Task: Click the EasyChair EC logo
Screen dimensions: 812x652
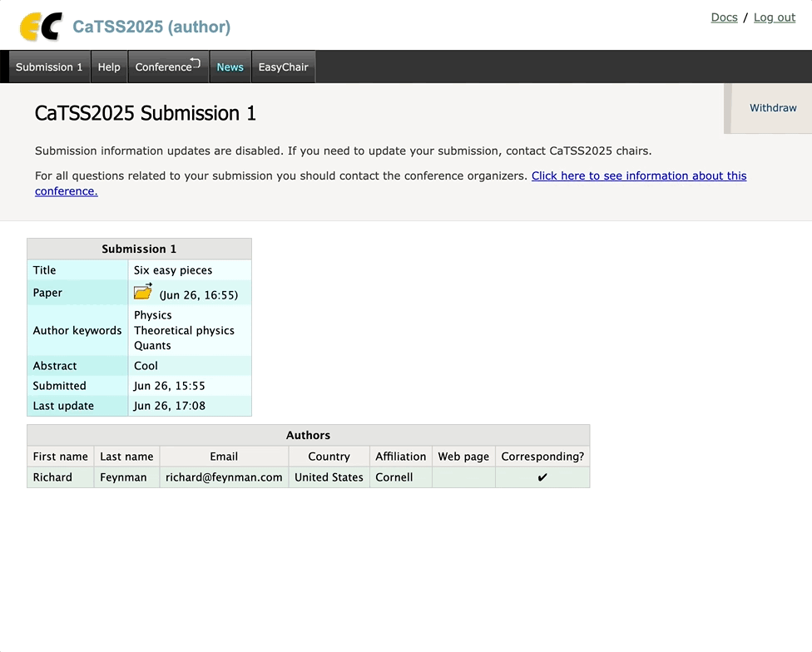Action: pos(41,27)
